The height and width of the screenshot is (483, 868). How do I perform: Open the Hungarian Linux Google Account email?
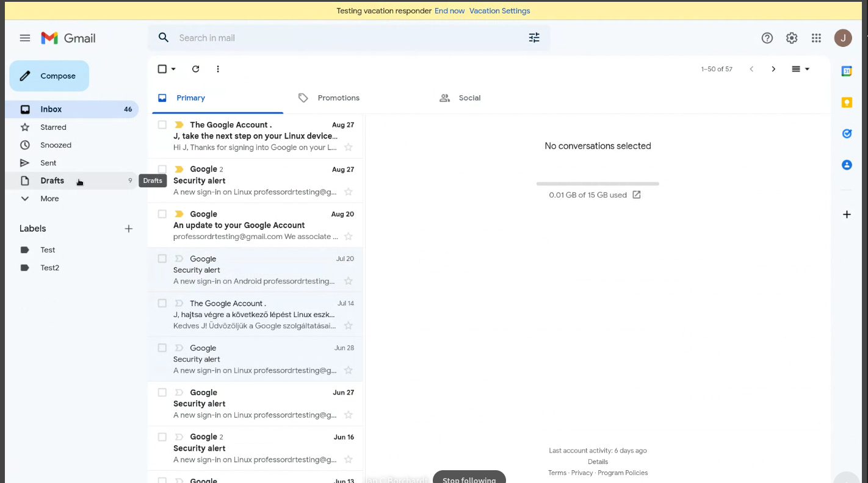pyautogui.click(x=255, y=314)
